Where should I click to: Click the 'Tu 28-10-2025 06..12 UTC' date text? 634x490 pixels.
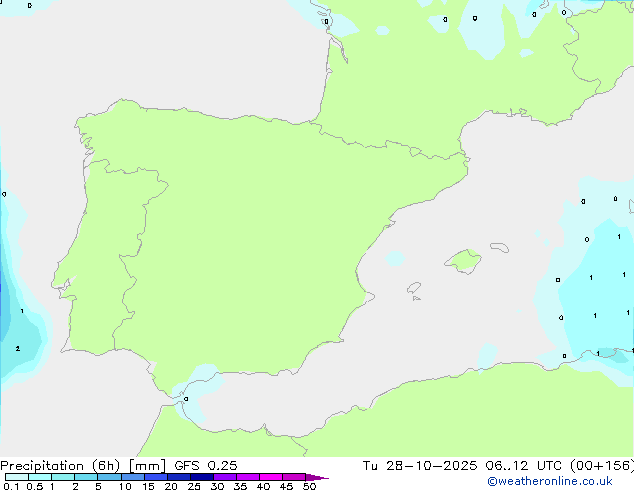(x=462, y=466)
